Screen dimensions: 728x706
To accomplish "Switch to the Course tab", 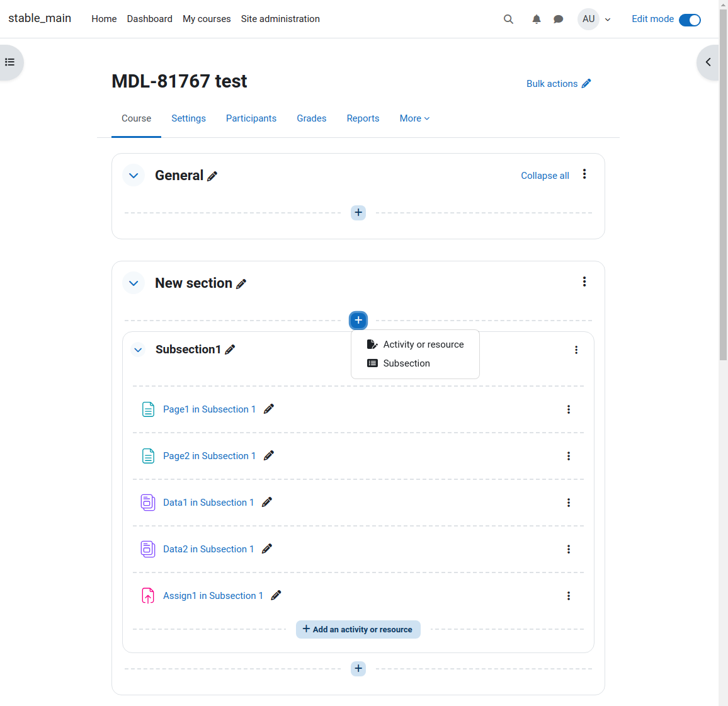I will click(137, 118).
